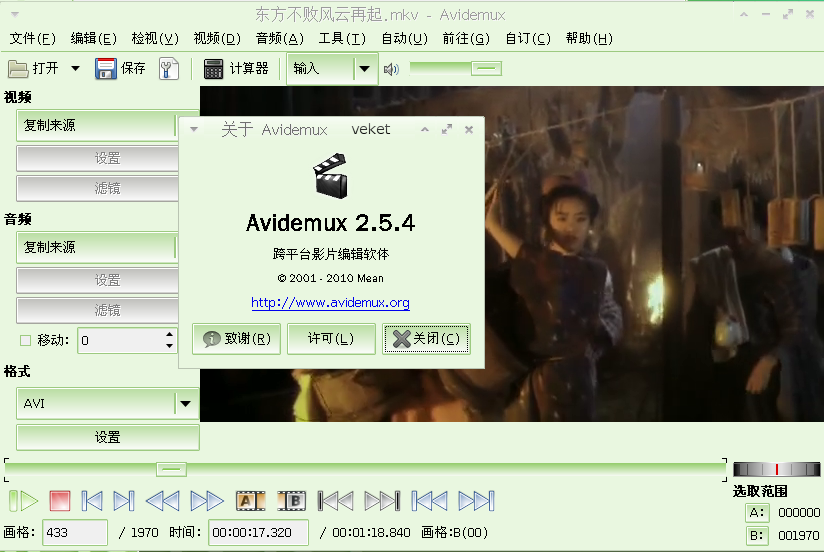Open audio codec 复制来源 dropdown
The width and height of the screenshot is (824, 552).
coord(98,247)
